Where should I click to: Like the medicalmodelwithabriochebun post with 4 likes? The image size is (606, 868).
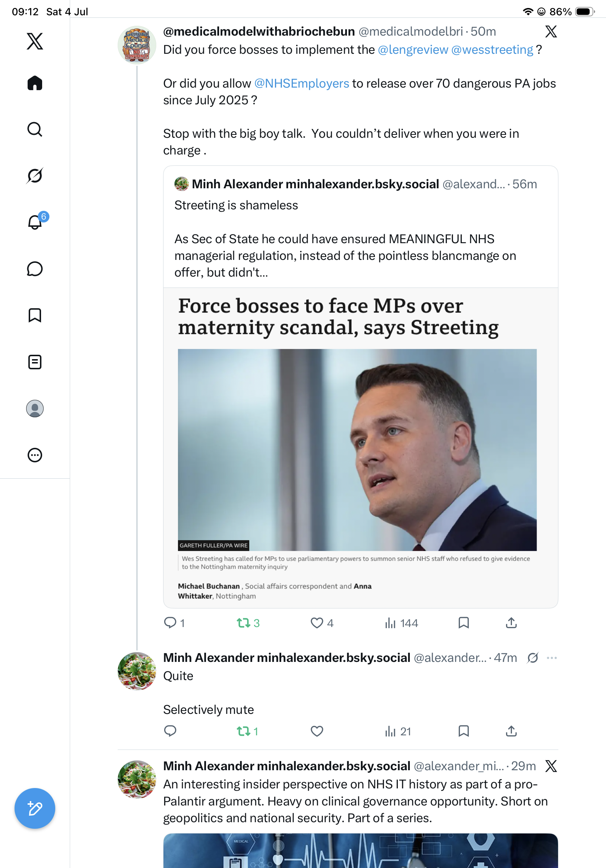pos(316,623)
